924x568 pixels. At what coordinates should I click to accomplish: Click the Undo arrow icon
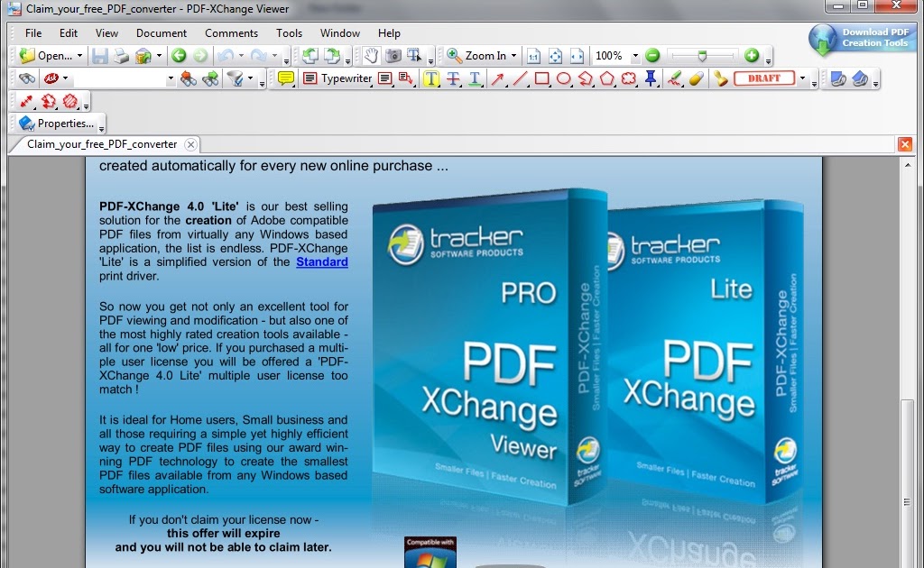pos(225,55)
